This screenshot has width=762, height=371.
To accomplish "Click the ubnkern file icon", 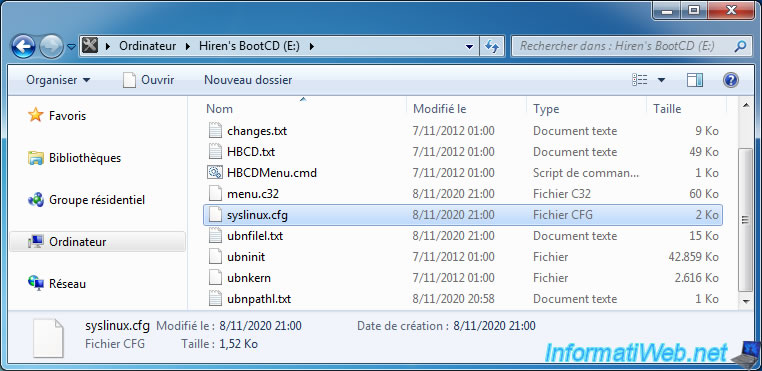I will coord(215,278).
